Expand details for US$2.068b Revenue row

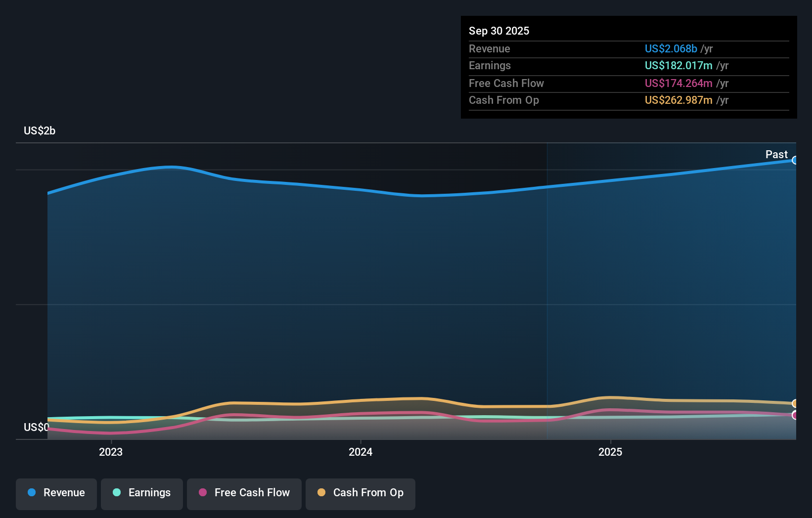click(671, 48)
